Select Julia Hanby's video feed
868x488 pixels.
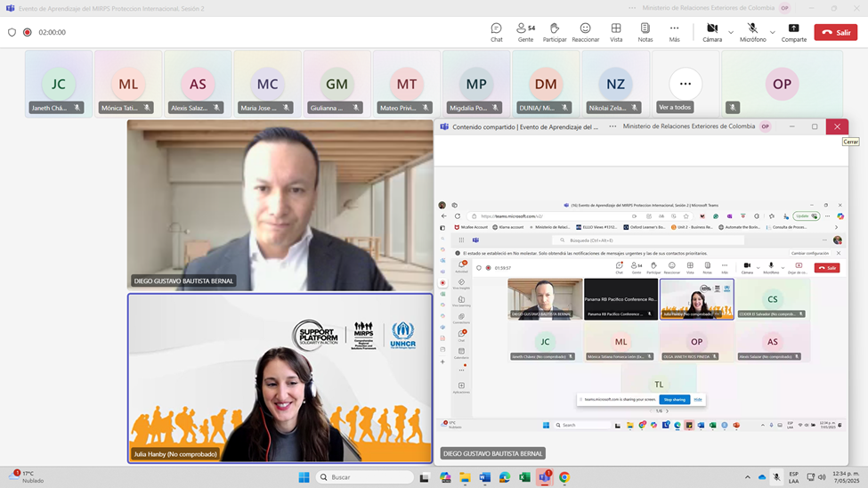[280, 378]
